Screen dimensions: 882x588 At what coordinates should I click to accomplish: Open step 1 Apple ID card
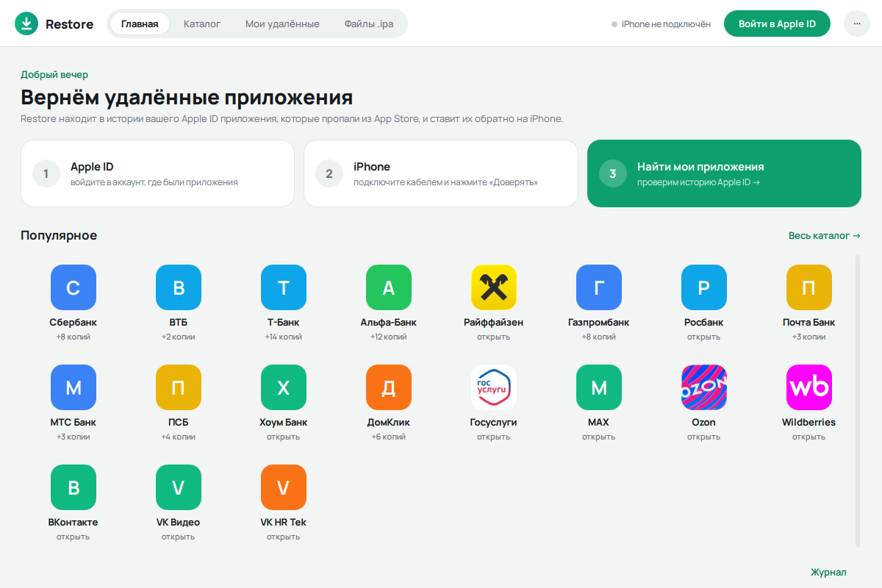[x=157, y=173]
